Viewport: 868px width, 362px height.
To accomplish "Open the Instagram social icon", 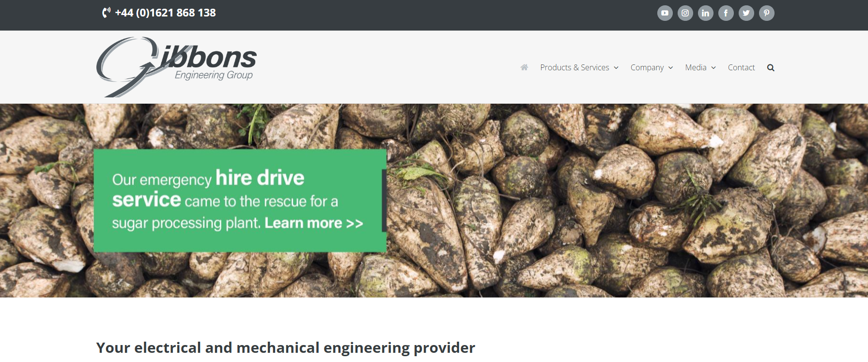I will [x=685, y=13].
